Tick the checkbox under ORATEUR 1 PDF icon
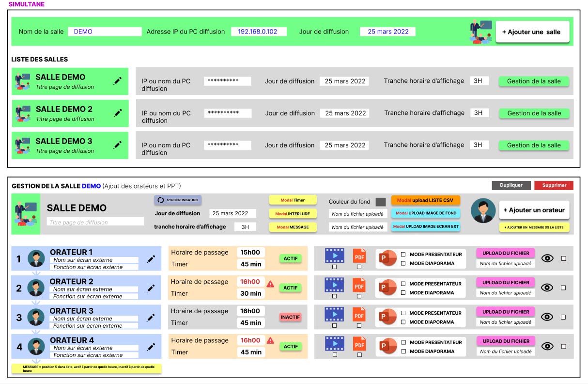 tap(359, 267)
